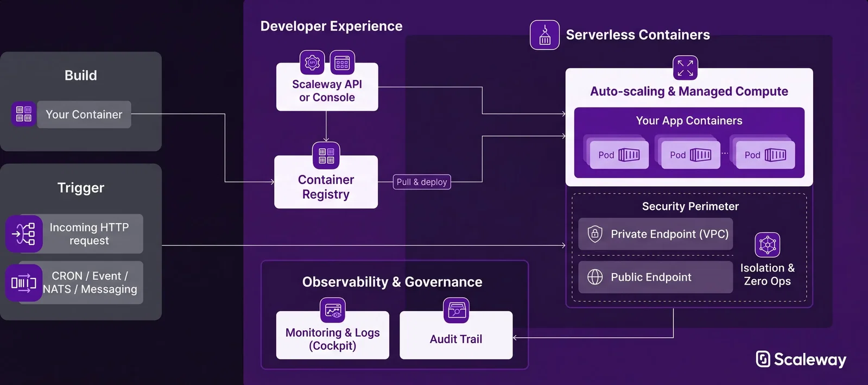Select the Your Container box
The height and width of the screenshot is (385, 868).
(84, 115)
